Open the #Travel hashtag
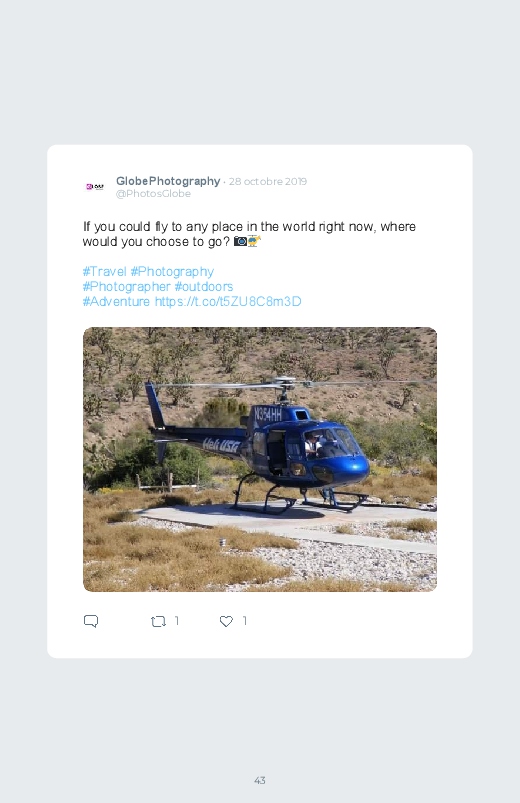 tap(105, 271)
